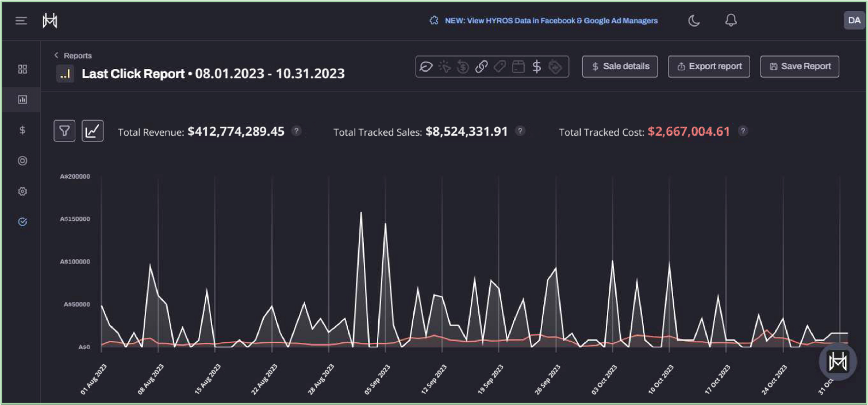Click the HYROS logo in header
The height and width of the screenshot is (405, 868).
(x=50, y=21)
